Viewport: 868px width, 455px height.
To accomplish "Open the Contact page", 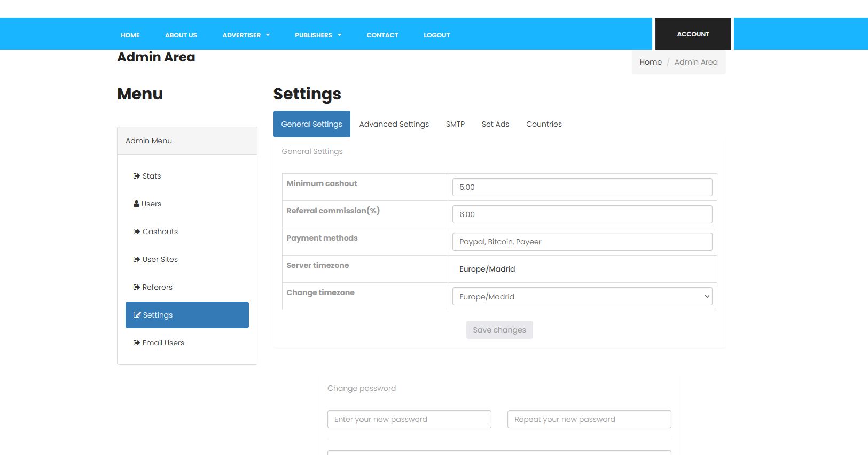I will [382, 35].
